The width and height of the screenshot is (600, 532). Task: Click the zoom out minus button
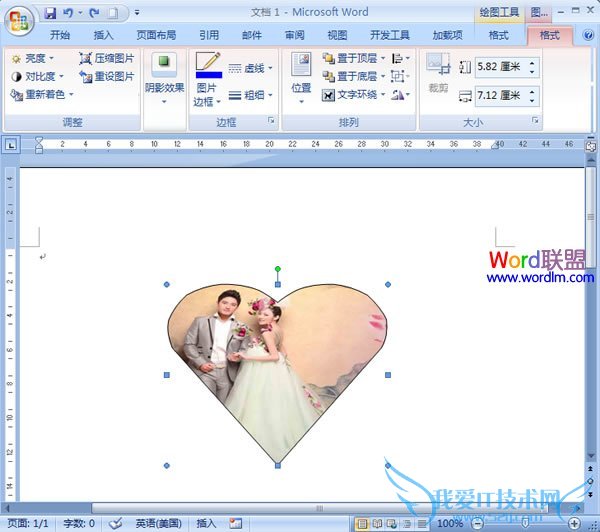click(477, 523)
